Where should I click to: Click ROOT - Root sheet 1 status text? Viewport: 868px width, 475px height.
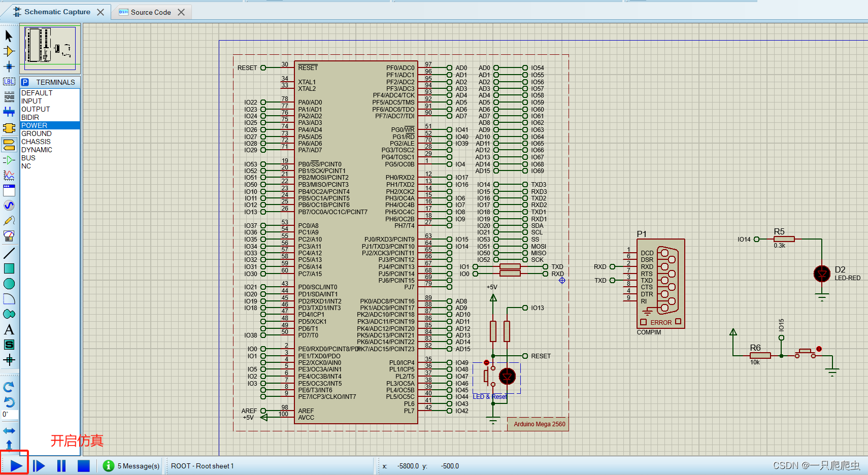click(x=202, y=466)
